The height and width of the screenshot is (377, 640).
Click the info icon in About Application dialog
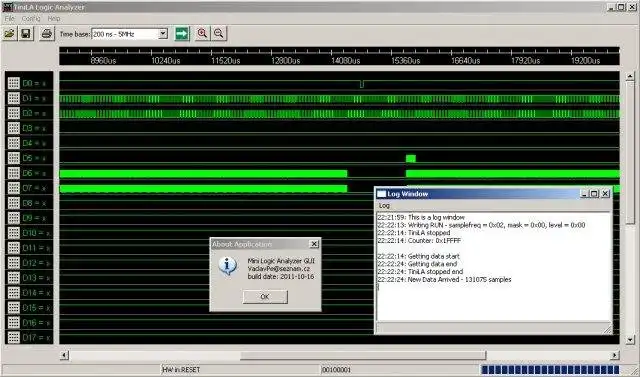(x=227, y=266)
